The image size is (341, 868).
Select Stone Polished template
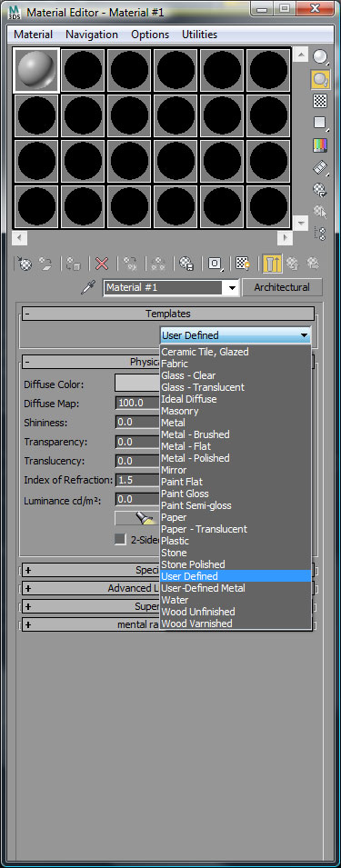236,564
